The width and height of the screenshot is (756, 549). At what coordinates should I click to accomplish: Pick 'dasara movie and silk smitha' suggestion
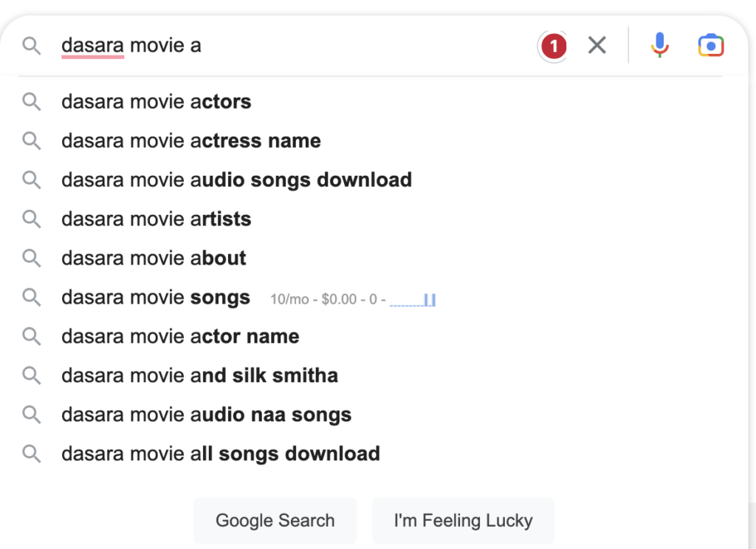coord(199,376)
